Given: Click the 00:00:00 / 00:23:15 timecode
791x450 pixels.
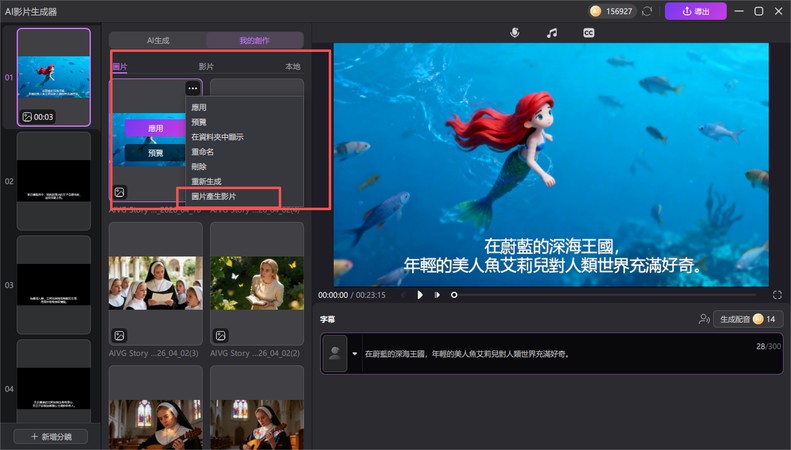Looking at the screenshot, I should pyautogui.click(x=352, y=295).
